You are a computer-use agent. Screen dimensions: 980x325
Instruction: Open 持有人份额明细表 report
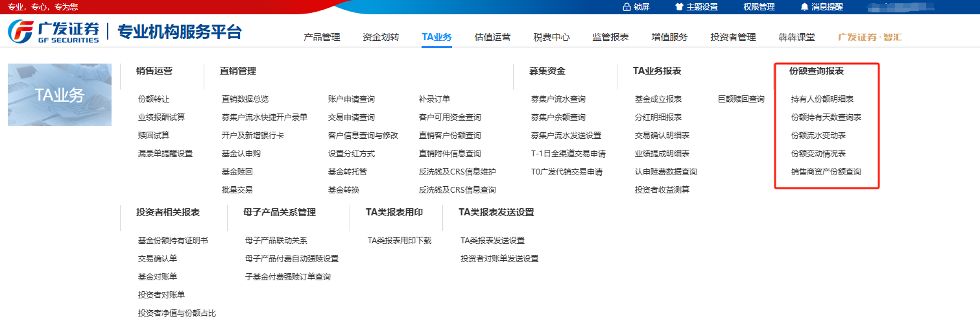[x=822, y=99]
